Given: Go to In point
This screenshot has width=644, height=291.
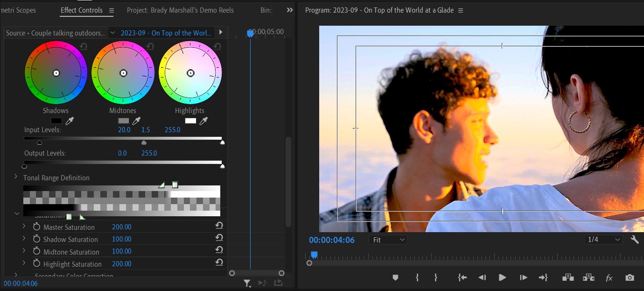Looking at the screenshot, I should (x=462, y=277).
